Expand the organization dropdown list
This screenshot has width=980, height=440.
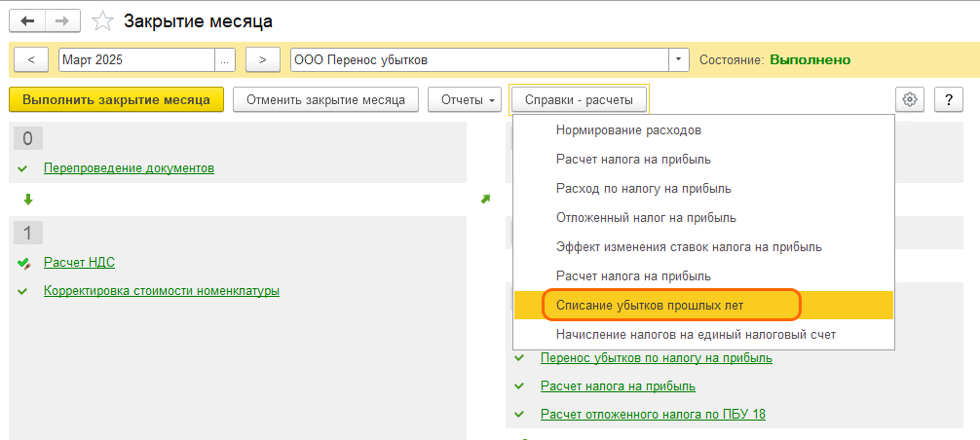(678, 60)
